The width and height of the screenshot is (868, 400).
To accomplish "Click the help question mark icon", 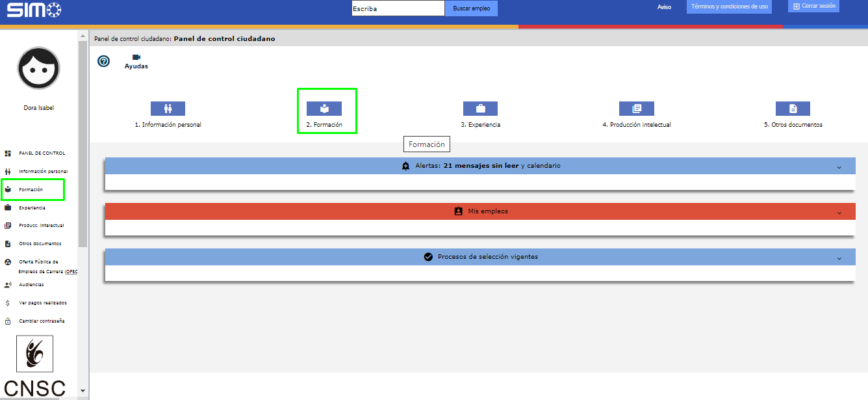I will click(x=103, y=61).
